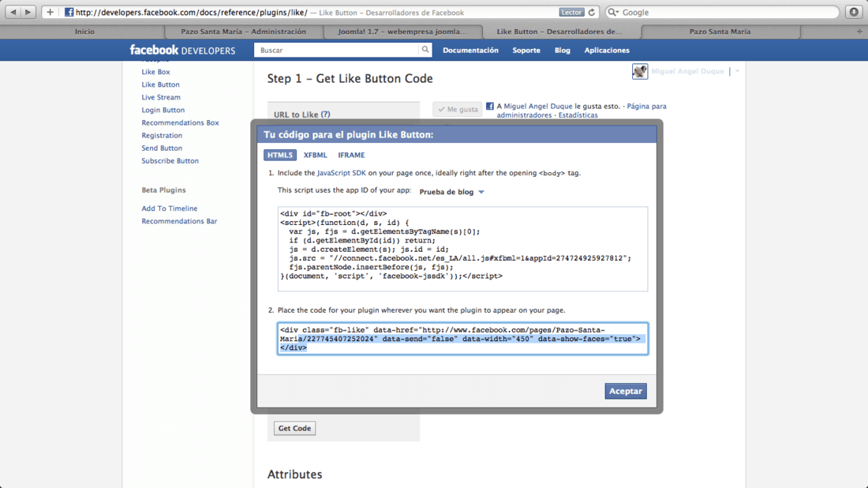The height and width of the screenshot is (488, 868).
Task: Open the Blog menu item
Action: pos(563,50)
